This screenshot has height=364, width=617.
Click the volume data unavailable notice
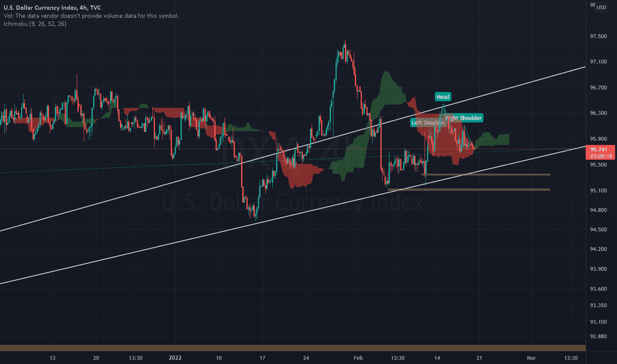91,16
